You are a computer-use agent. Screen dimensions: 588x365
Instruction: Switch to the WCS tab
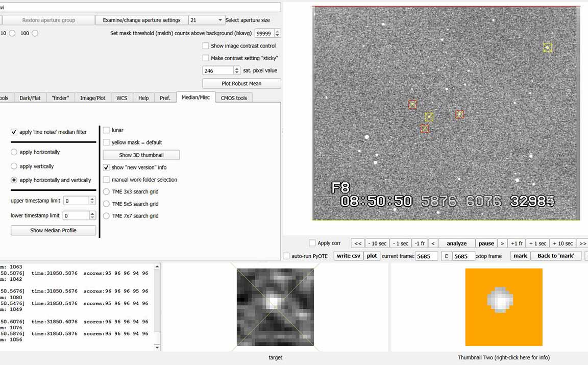point(122,98)
